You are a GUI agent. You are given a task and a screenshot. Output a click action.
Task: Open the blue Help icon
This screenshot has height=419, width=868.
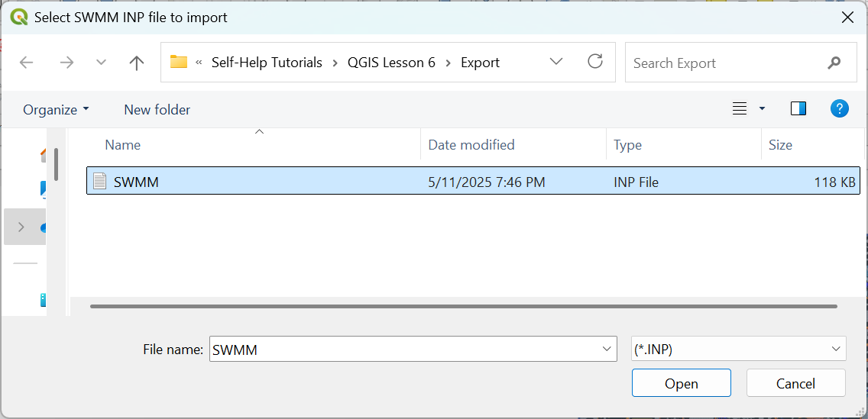[x=839, y=109]
